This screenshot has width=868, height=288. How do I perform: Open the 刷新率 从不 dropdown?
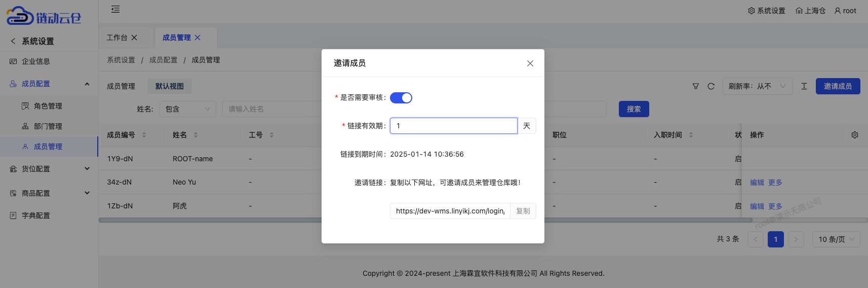pyautogui.click(x=757, y=86)
